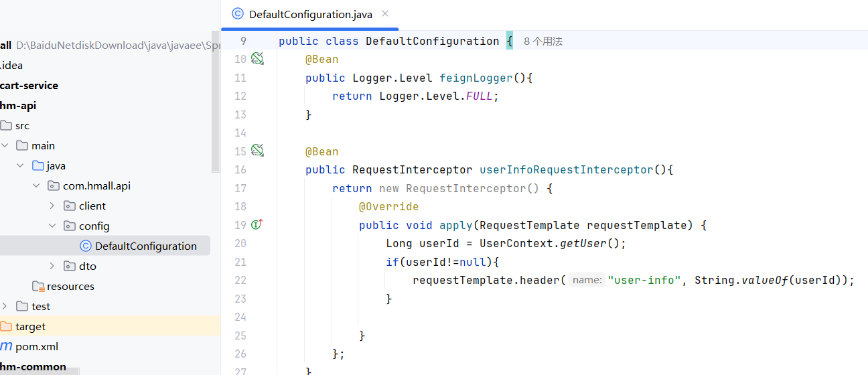Click the orange target folder icon

(x=6, y=326)
